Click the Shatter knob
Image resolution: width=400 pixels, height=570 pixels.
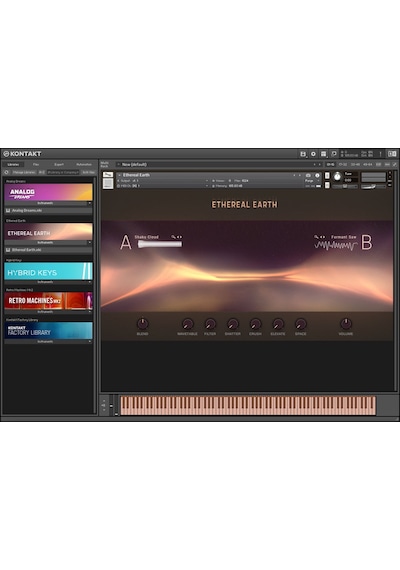pyautogui.click(x=233, y=323)
